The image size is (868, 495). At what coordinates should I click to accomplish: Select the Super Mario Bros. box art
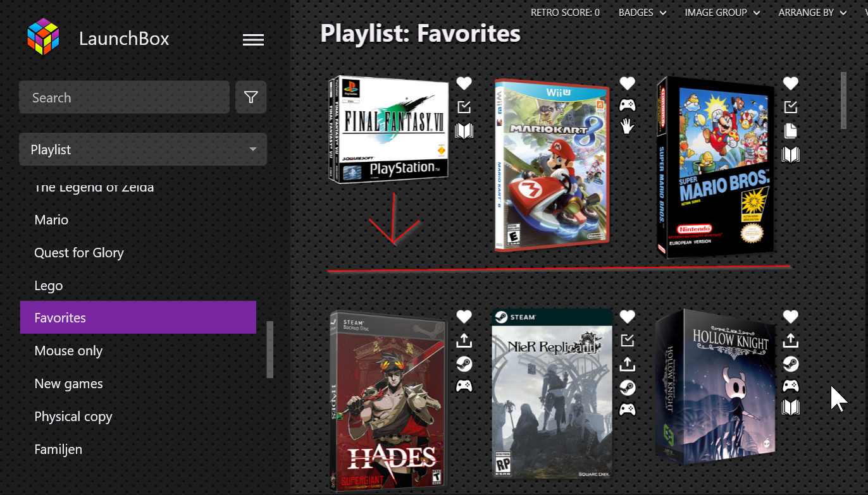point(715,168)
